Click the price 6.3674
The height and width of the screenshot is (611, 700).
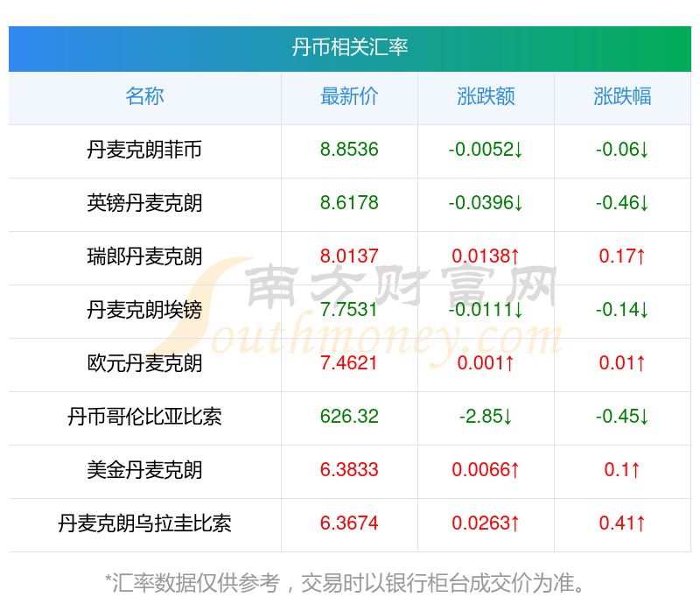(349, 523)
